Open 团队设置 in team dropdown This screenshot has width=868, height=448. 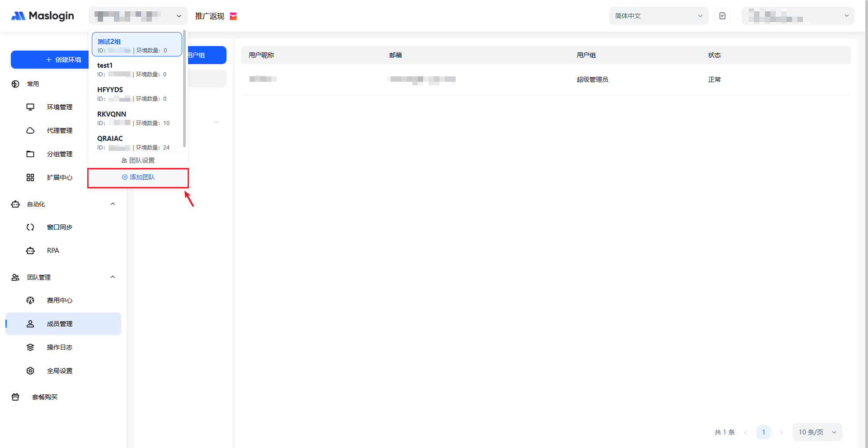pos(138,160)
